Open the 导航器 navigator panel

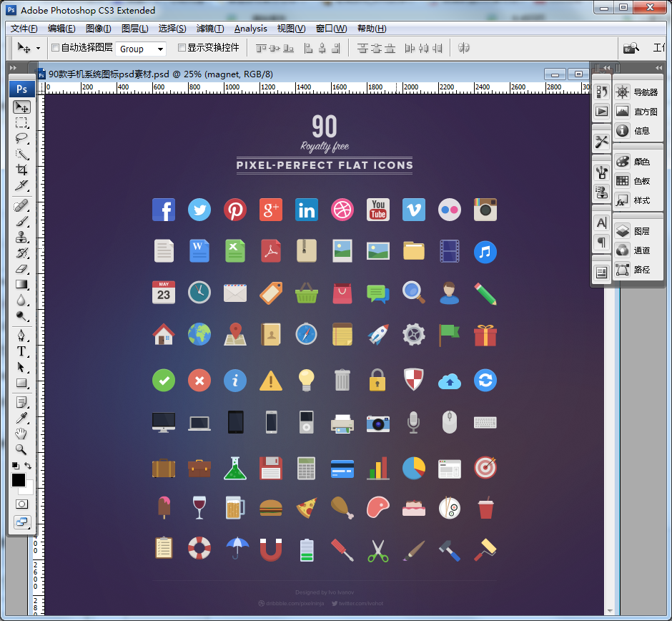(637, 92)
